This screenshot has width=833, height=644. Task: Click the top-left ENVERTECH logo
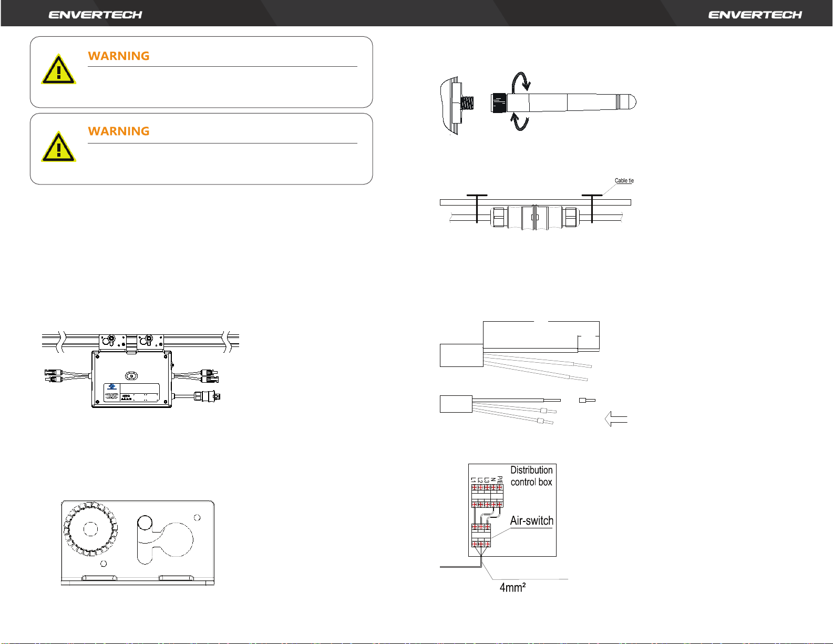tap(95, 15)
